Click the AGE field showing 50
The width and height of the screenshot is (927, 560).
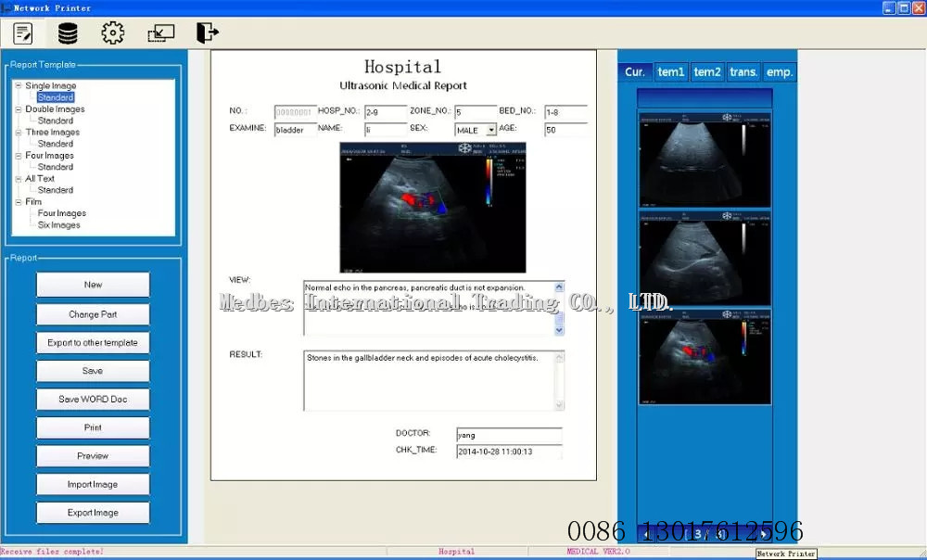[x=565, y=130]
